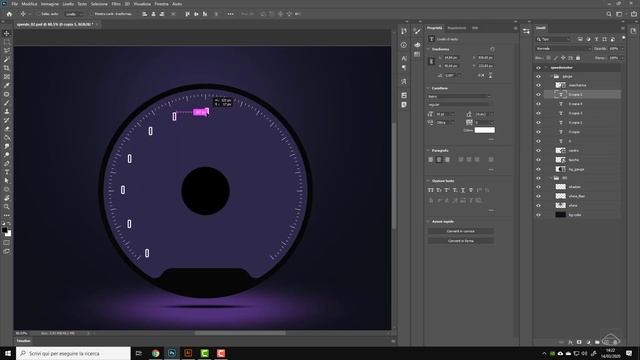640x360 pixels.
Task: Select the Rectangular Marquee tool
Action: point(7,42)
